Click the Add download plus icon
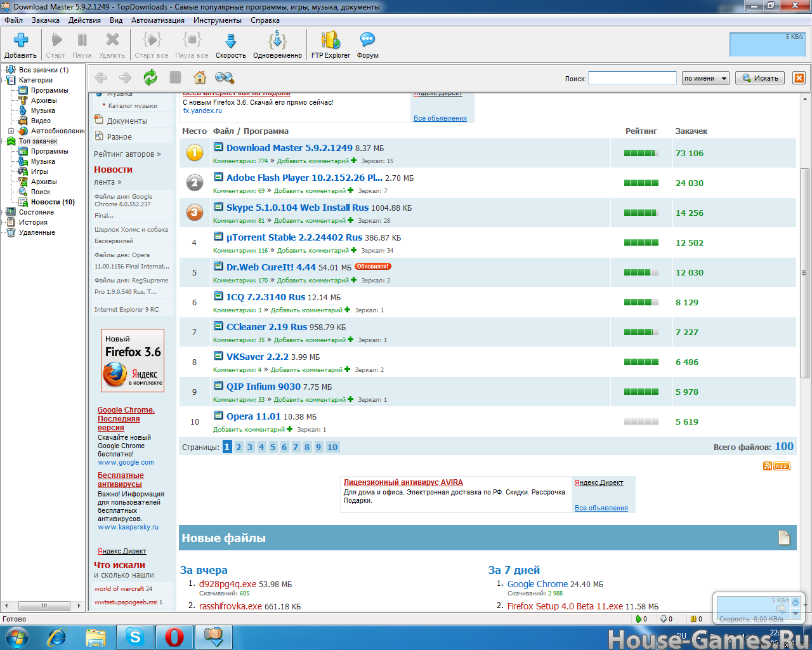Screen dimensions: 812x650 pyautogui.click(x=20, y=40)
